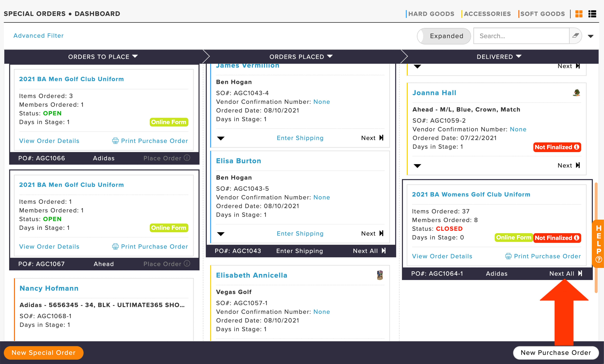Click Next All for PO AGC1043
Screen dimensions: 604x364
365,251
